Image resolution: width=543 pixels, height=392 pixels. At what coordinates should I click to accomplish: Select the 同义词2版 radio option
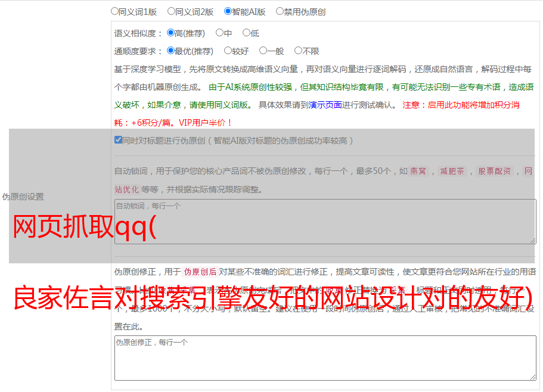tap(171, 11)
